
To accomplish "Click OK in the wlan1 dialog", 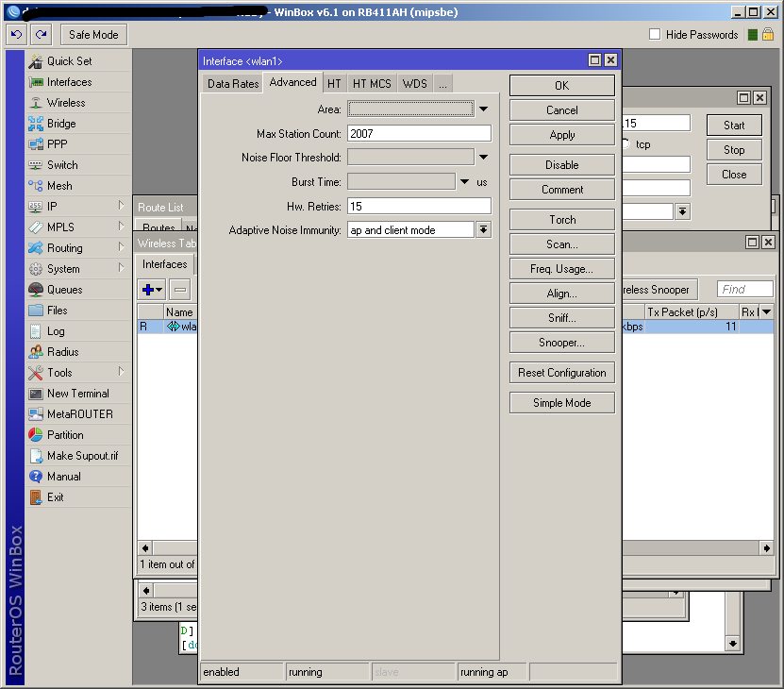I will click(x=562, y=86).
